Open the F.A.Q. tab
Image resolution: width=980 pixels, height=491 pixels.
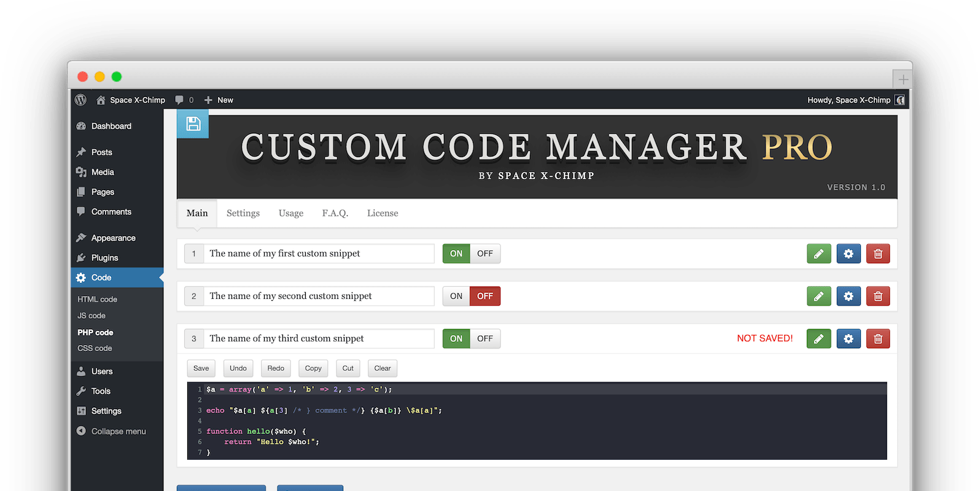335,213
